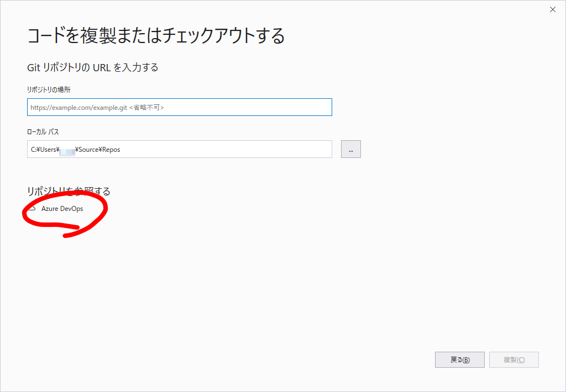Open folder browser with the ... button
Screen dimensions: 566x392
[x=351, y=149]
